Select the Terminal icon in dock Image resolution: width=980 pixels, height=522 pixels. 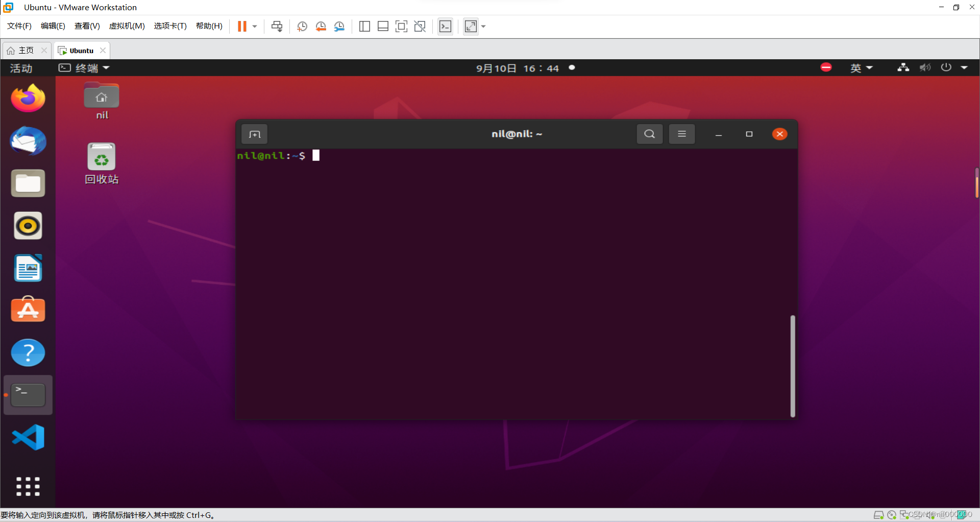tap(28, 395)
